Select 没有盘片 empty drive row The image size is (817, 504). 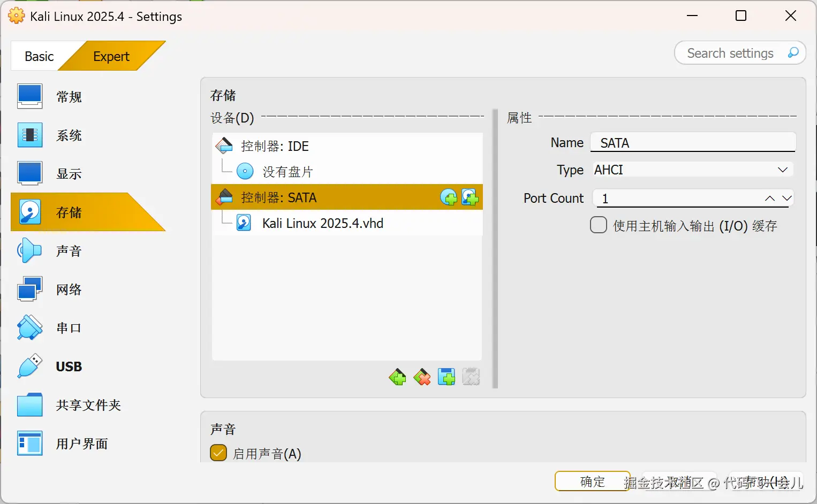pyautogui.click(x=347, y=172)
